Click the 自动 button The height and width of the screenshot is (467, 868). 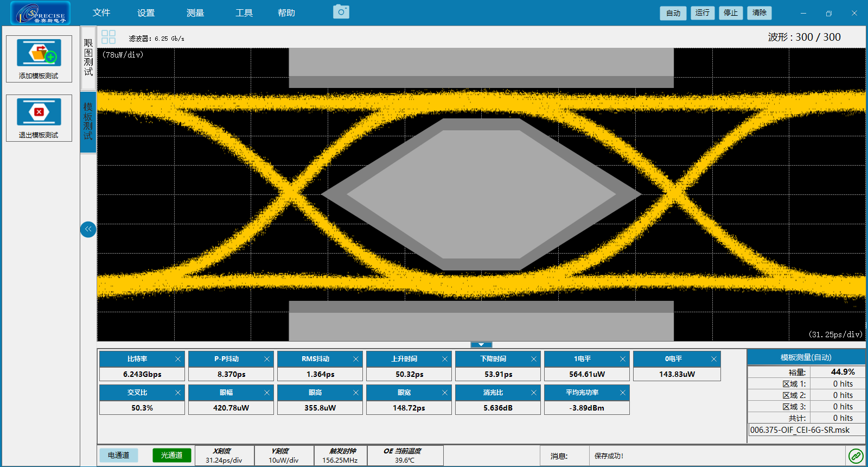[673, 13]
